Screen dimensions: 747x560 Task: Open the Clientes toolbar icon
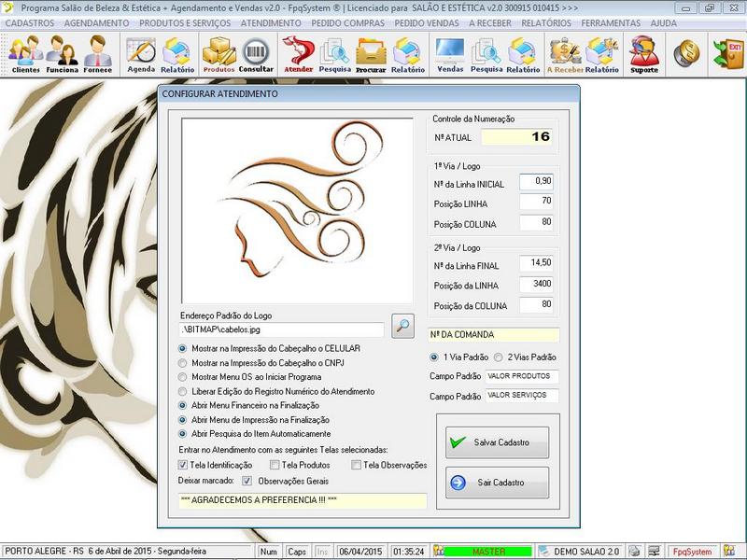pyautogui.click(x=25, y=54)
